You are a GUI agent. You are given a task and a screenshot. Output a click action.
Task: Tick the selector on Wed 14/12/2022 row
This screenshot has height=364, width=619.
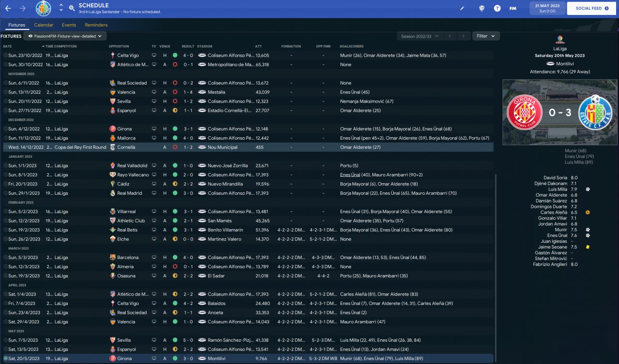point(5,147)
